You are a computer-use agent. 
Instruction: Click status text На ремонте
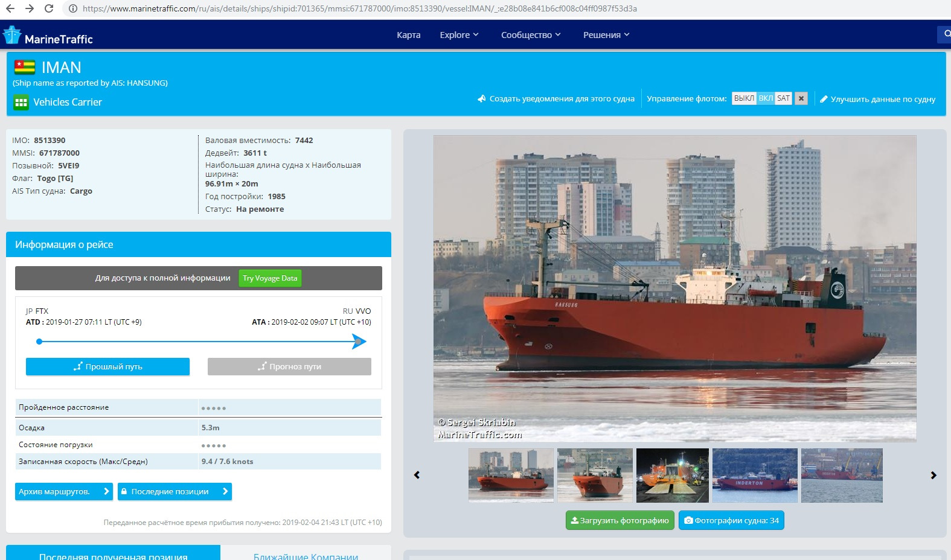coord(260,209)
